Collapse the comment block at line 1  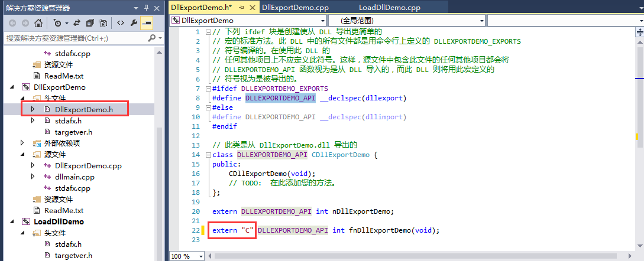208,32
